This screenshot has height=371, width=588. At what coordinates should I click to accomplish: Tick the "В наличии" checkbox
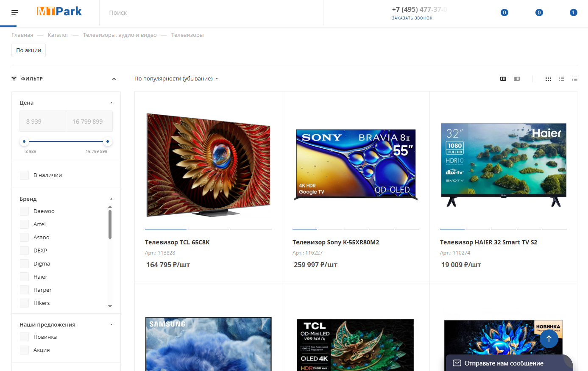(x=25, y=175)
